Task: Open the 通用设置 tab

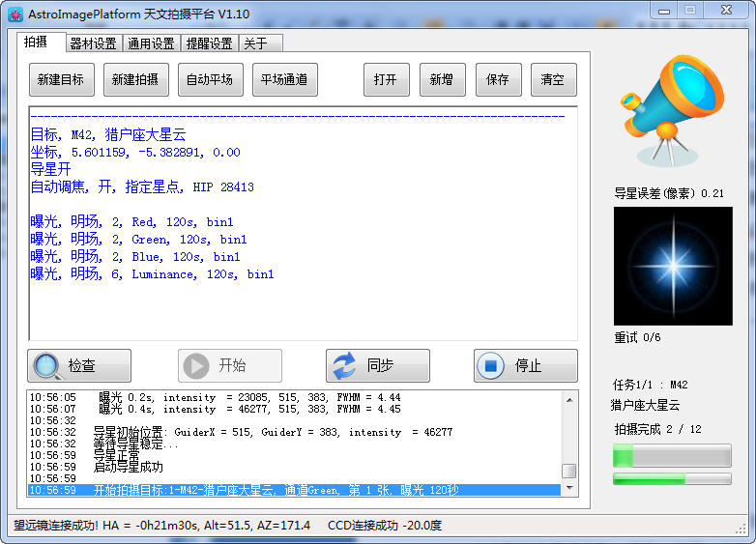Action: (x=151, y=43)
